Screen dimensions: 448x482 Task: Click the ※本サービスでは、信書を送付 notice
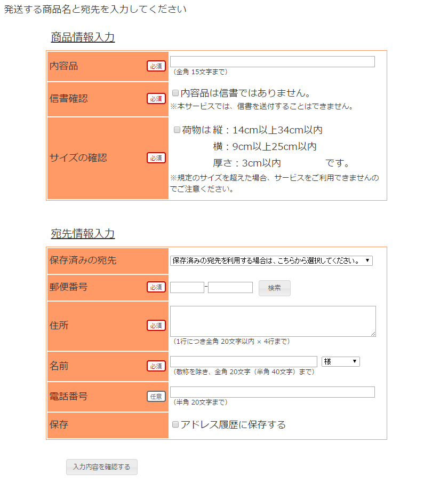[263, 106]
